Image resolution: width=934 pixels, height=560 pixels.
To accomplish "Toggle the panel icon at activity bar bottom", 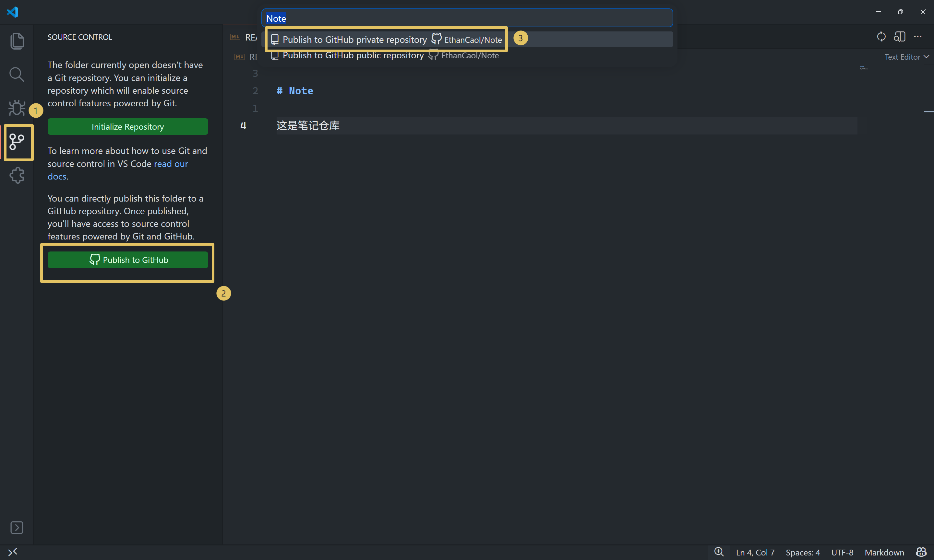I will coord(17,528).
